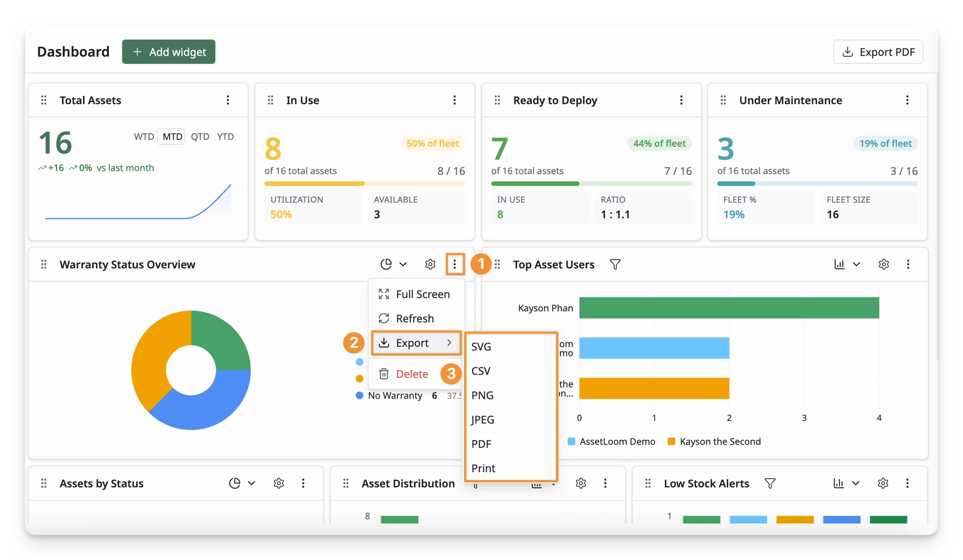
Task: Open Assets by Status kebab menu
Action: tap(303, 483)
